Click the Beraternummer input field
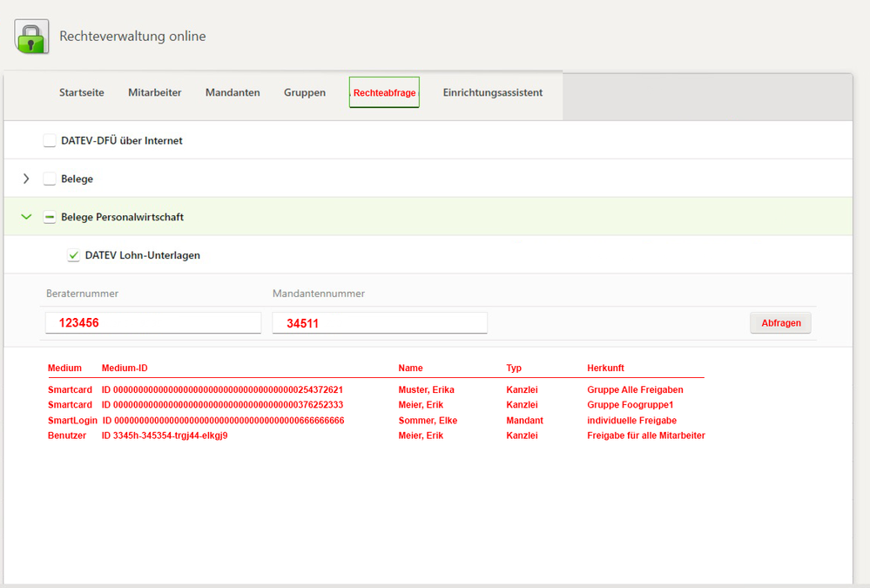 tap(153, 323)
